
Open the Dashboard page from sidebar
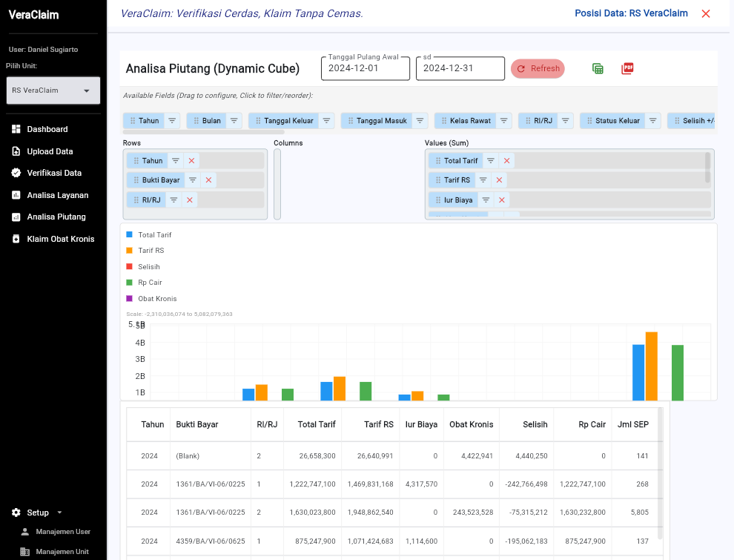point(47,129)
